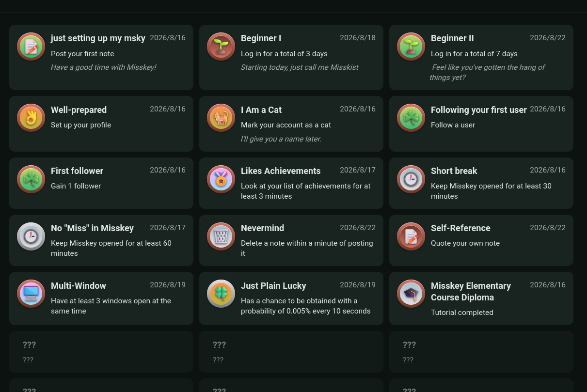The width and height of the screenshot is (587, 392).
Task: Click 'Follow a user' description
Action: click(453, 125)
